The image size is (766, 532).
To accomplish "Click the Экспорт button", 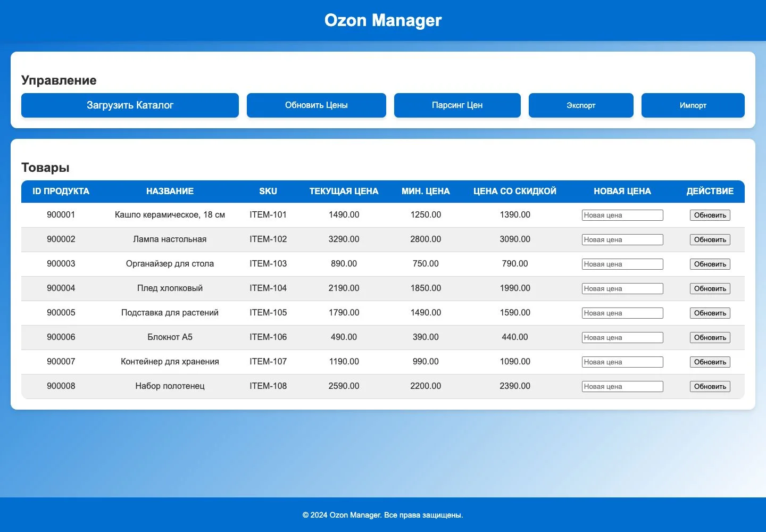I will click(x=581, y=105).
